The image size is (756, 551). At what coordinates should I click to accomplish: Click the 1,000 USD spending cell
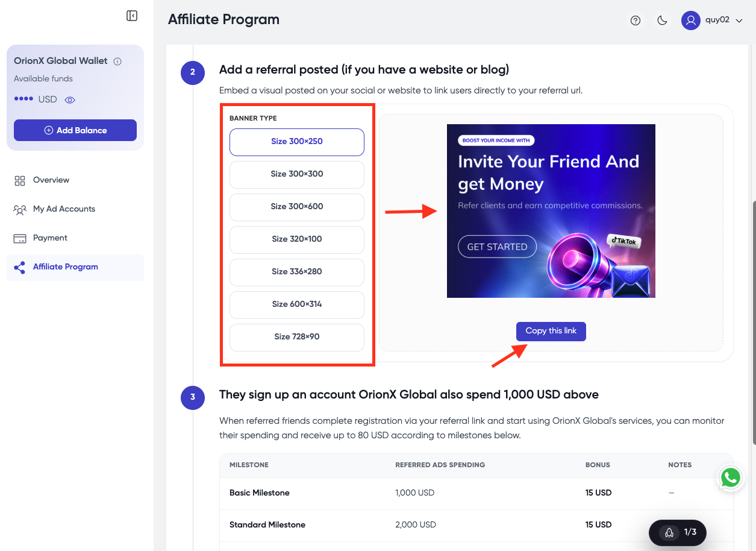pos(415,493)
